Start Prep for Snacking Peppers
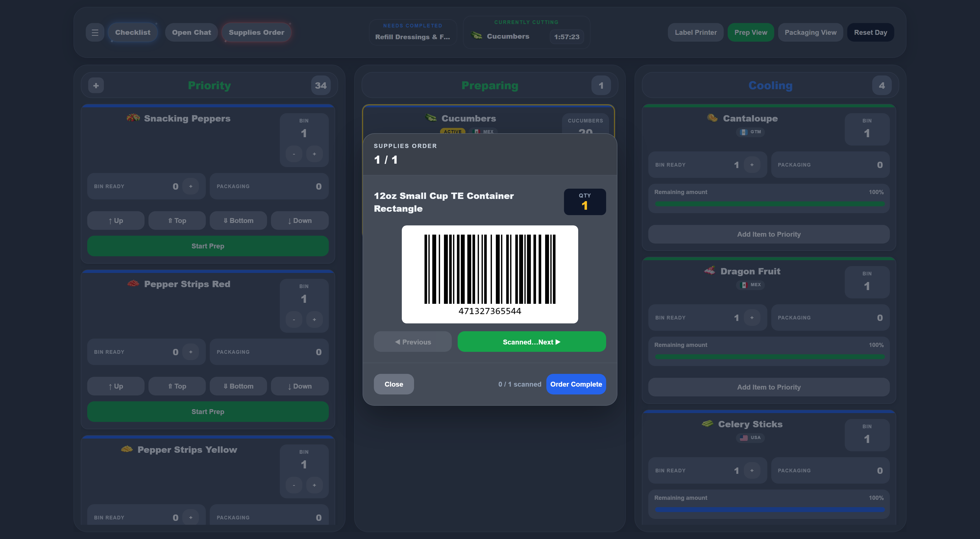 click(x=208, y=246)
